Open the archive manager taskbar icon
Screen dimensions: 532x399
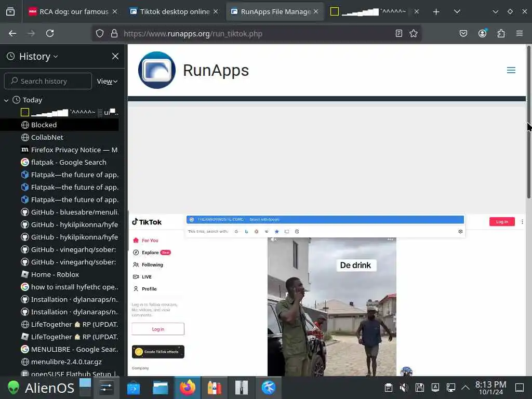coord(242,388)
